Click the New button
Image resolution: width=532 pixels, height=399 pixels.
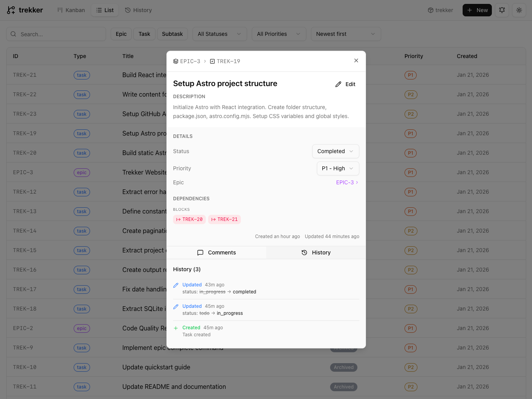[477, 10]
